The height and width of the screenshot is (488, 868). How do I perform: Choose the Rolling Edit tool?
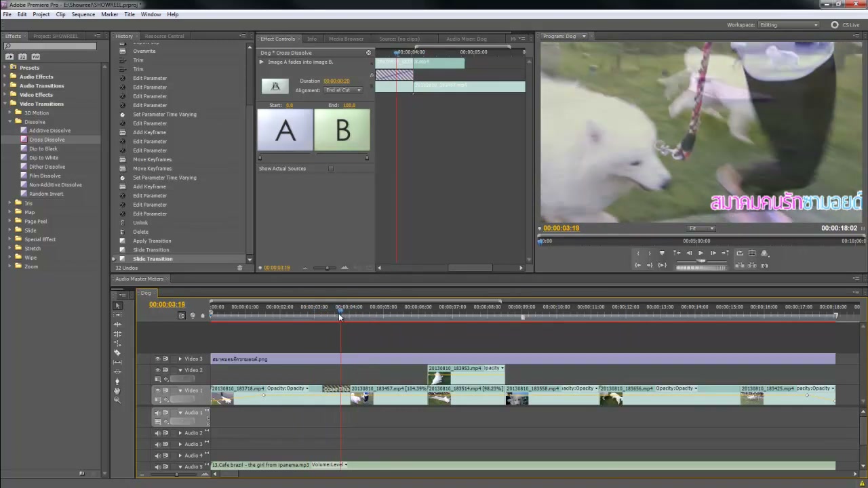coord(117,334)
